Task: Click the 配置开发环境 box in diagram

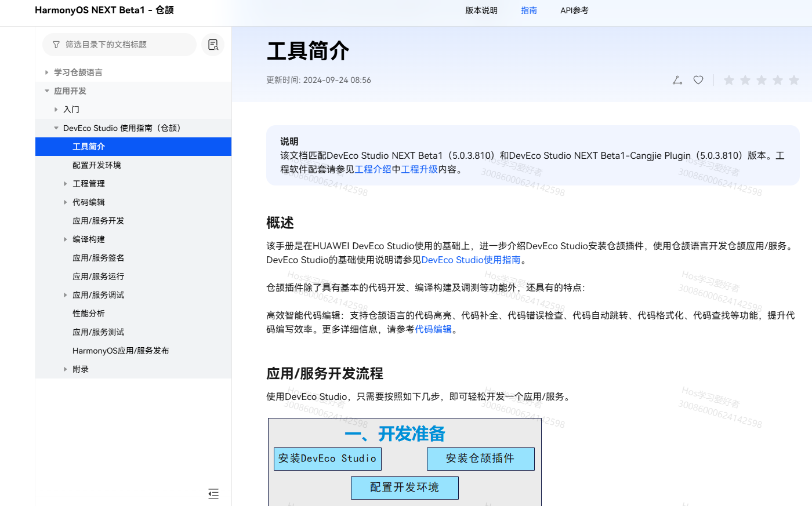Action: click(405, 487)
